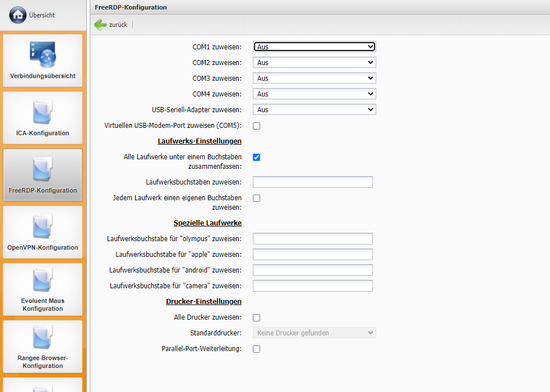Screen dimensions: 550x392
Task: Click the USB-Seriell-Adapter zuweisen label
Action: [197, 110]
